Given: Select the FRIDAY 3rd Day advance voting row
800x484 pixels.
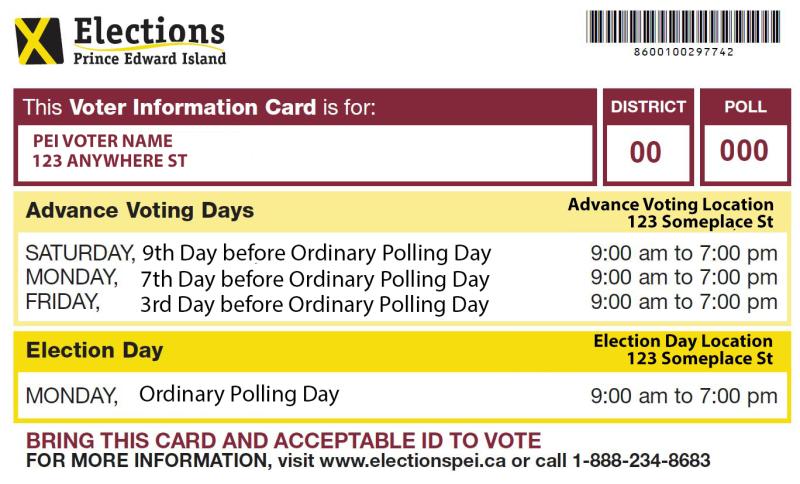Looking at the screenshot, I should 402,303.
